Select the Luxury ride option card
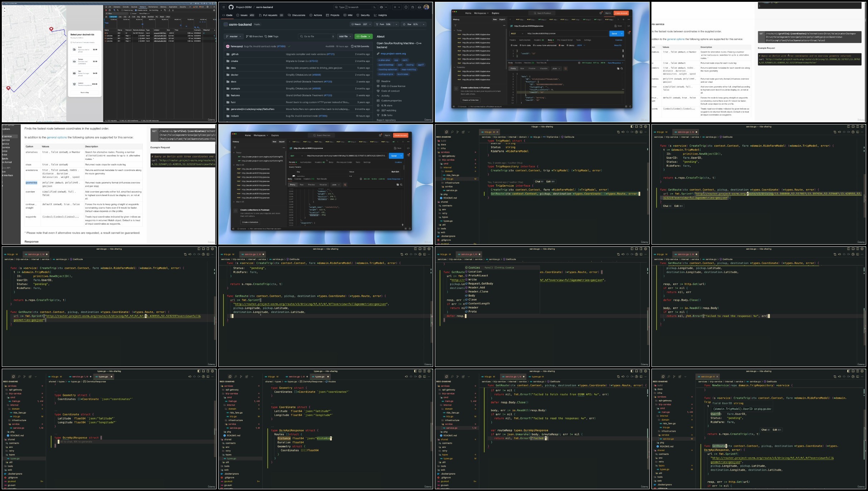Viewport: 868px width, 491px height. pos(84,84)
